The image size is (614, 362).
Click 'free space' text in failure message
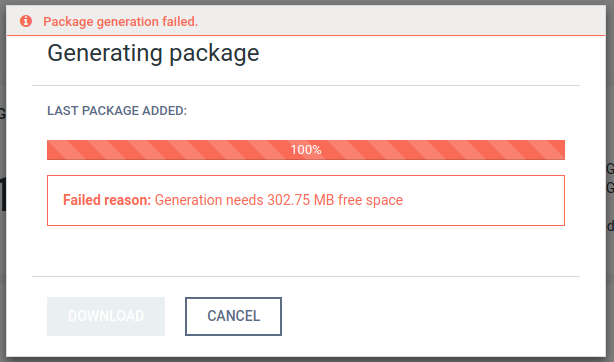pos(370,200)
